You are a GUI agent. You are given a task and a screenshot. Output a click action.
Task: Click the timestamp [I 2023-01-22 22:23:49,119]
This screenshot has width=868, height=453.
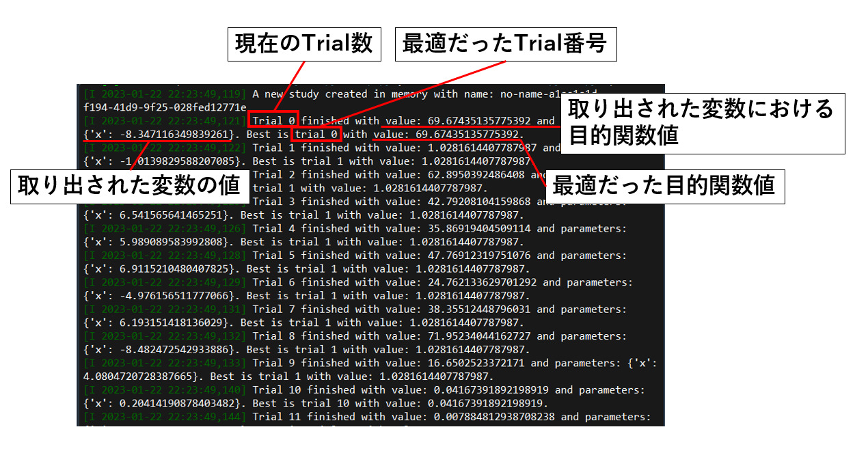164,94
